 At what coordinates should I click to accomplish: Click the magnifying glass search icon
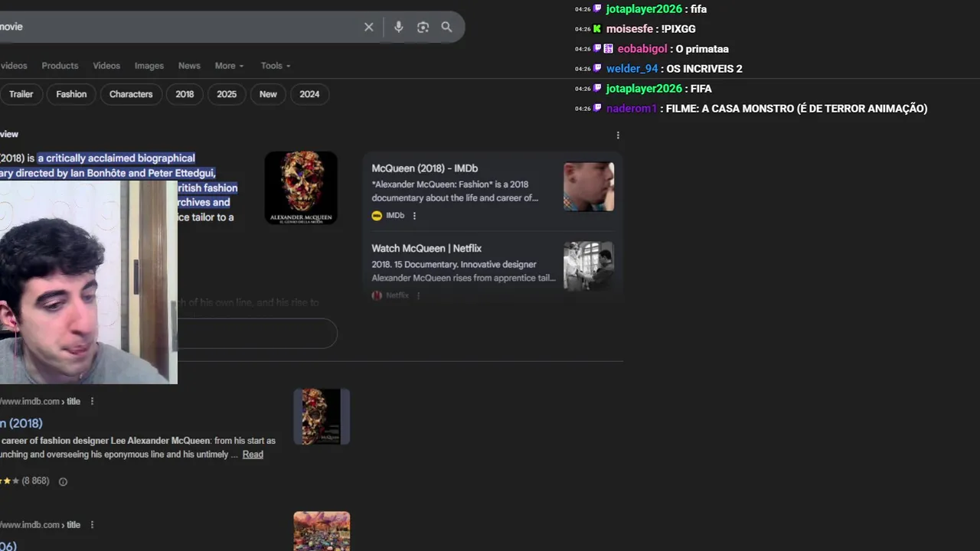446,27
